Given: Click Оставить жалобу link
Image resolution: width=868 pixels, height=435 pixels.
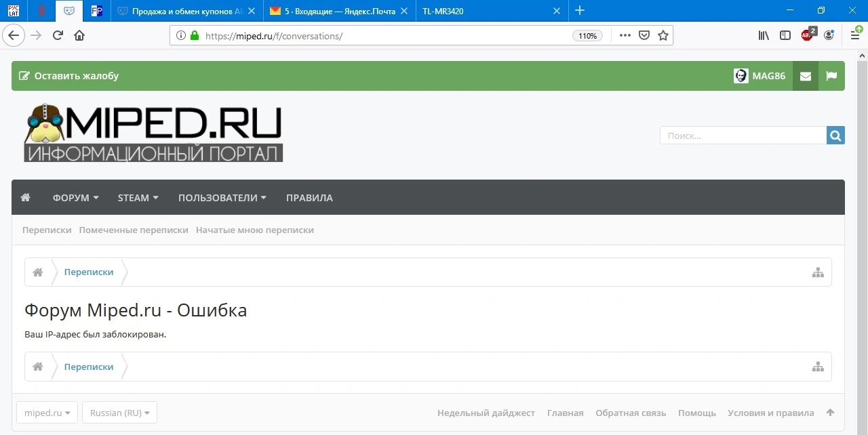Looking at the screenshot, I should 68,76.
